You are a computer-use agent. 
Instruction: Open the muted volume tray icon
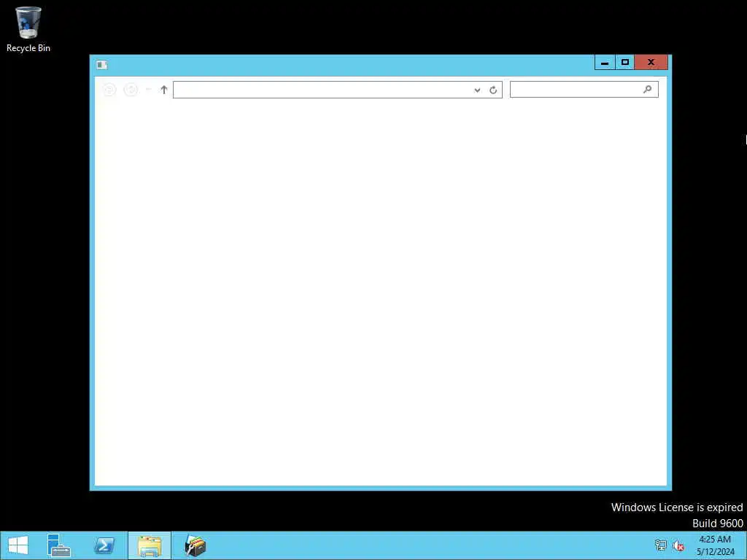click(x=678, y=545)
